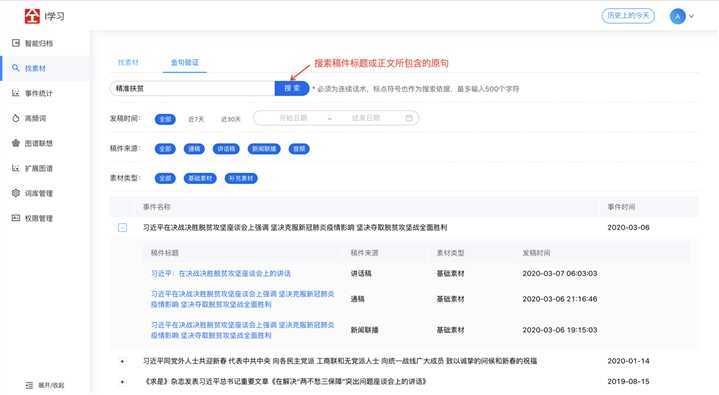Click timestamp 2020-03-06 19:15:03
The image size is (719, 395).
(x=560, y=330)
